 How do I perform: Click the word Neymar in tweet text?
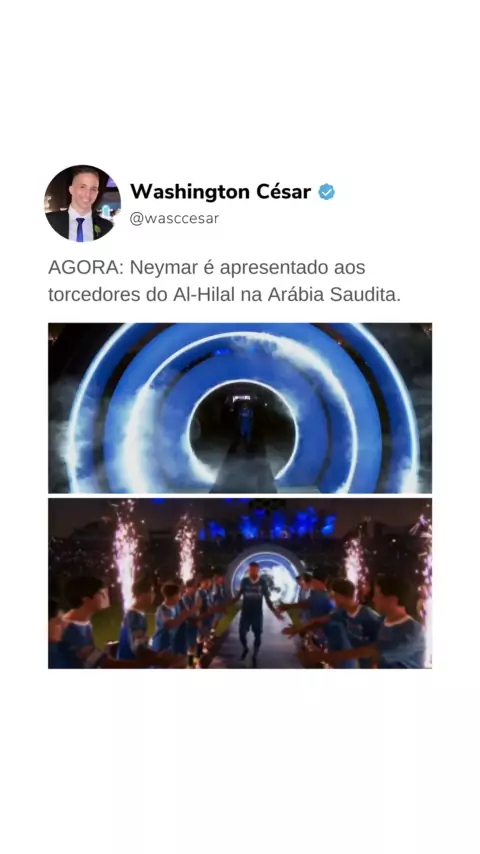163,269
